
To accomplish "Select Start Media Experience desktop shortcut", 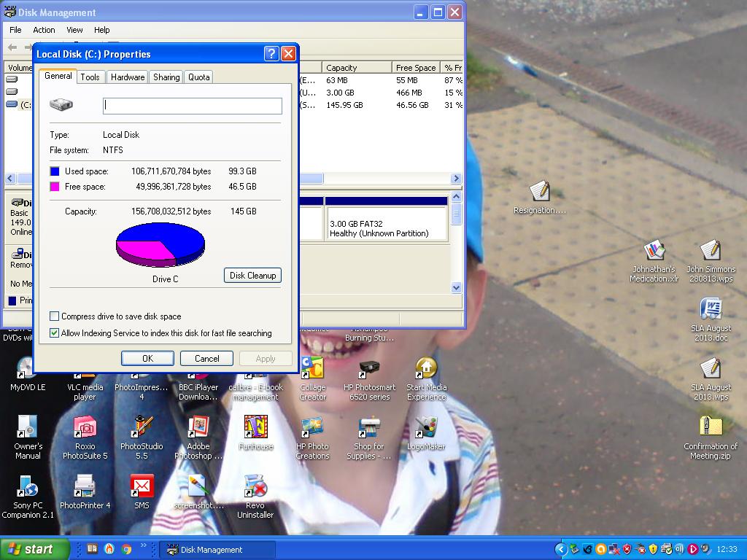I will point(426,369).
